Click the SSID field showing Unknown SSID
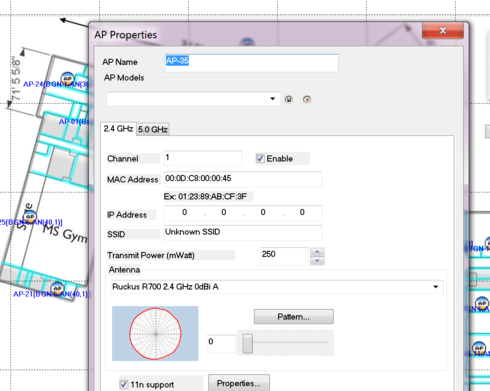The width and height of the screenshot is (490, 391). tap(243, 233)
